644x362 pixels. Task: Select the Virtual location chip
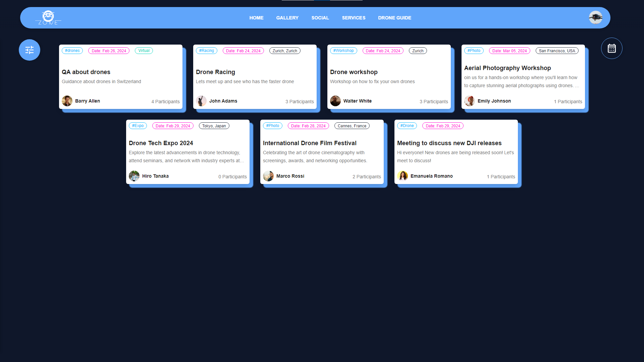coord(144,51)
